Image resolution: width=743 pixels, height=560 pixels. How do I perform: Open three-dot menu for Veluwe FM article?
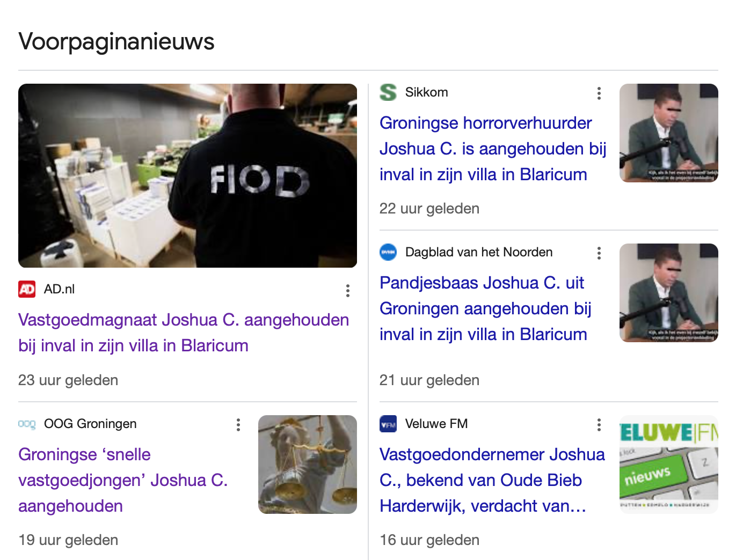(x=599, y=425)
